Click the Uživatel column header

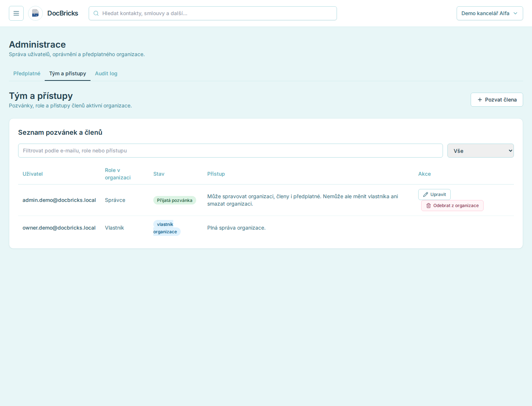[33, 174]
